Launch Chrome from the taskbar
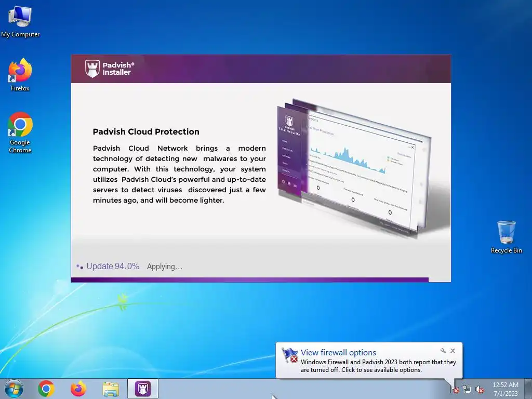Viewport: 532px width, 399px height. 46,389
